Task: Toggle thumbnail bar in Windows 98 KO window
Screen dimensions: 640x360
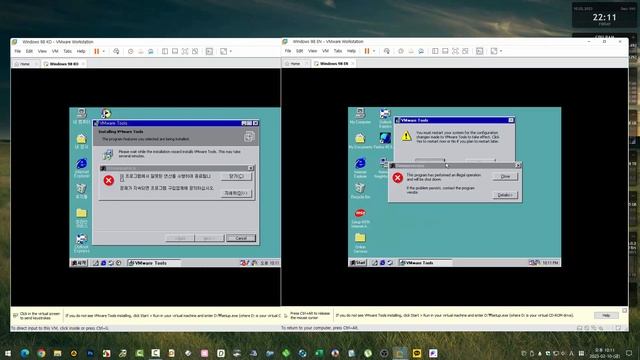Action: pos(175,51)
